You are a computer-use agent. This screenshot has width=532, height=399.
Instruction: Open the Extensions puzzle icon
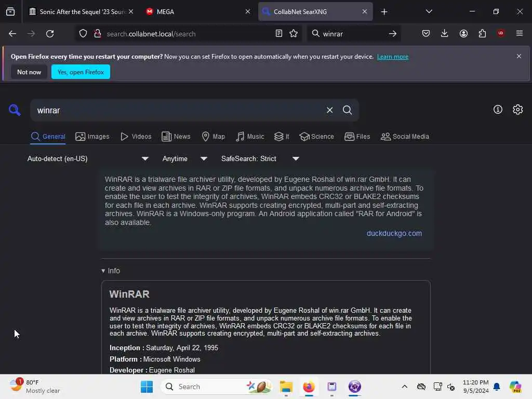(x=482, y=33)
